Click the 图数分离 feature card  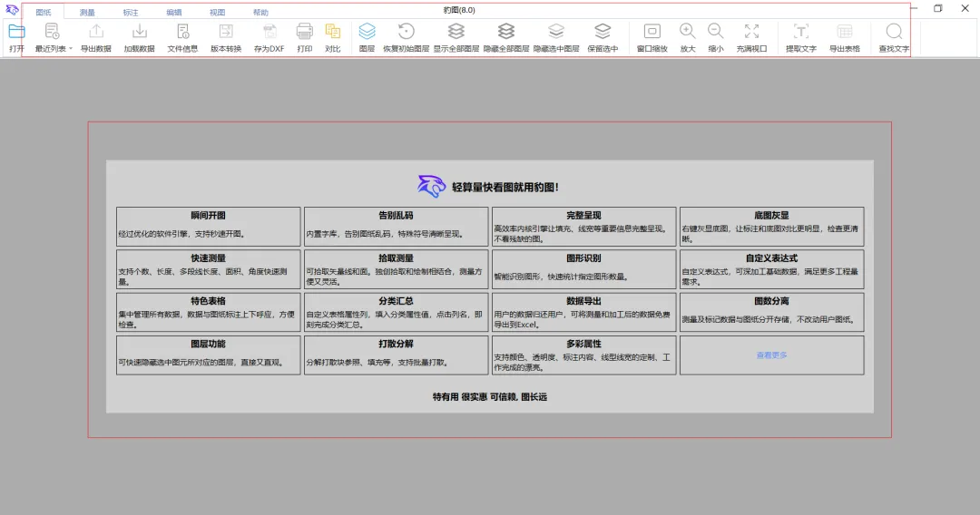pos(772,312)
